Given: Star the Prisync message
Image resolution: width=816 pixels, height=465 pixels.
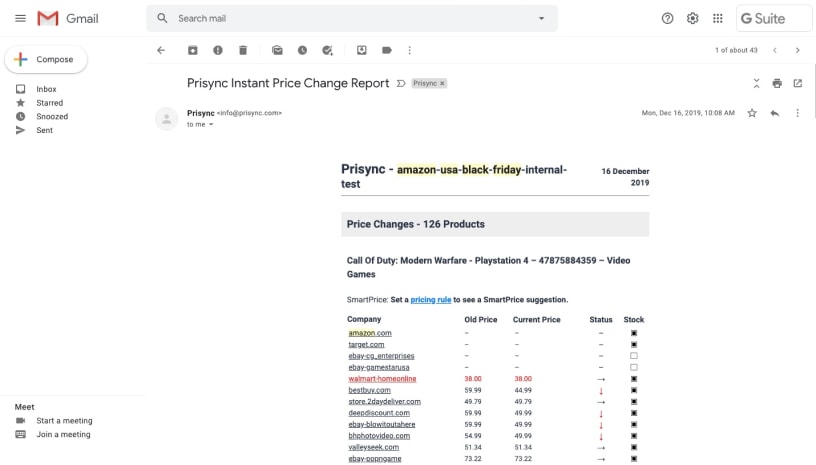Looking at the screenshot, I should click(752, 113).
